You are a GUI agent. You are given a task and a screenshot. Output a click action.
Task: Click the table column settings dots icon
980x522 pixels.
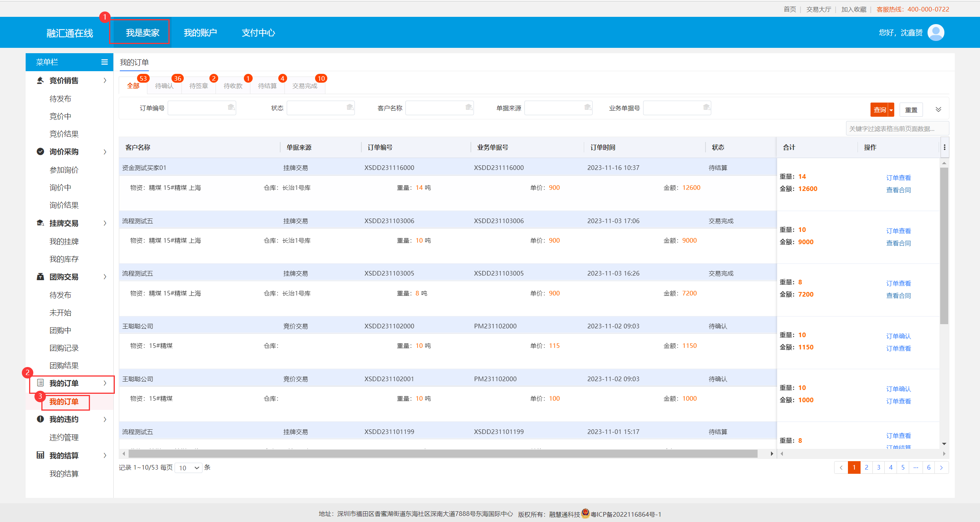point(944,147)
